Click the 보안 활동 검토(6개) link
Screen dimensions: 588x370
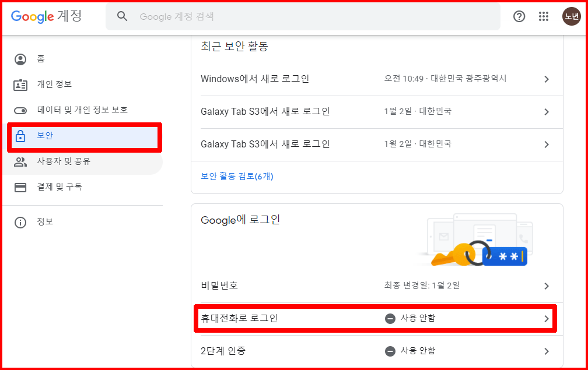click(237, 177)
